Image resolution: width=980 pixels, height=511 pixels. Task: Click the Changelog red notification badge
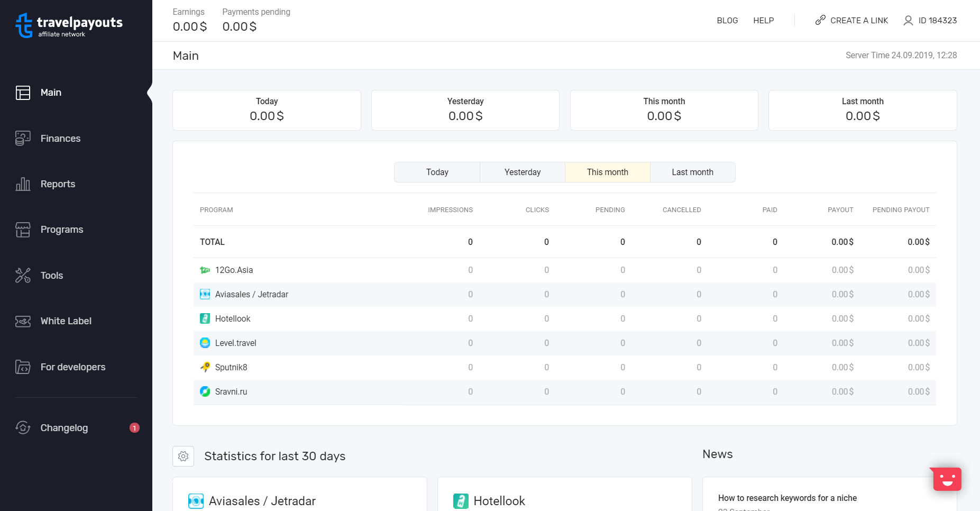pyautogui.click(x=134, y=428)
